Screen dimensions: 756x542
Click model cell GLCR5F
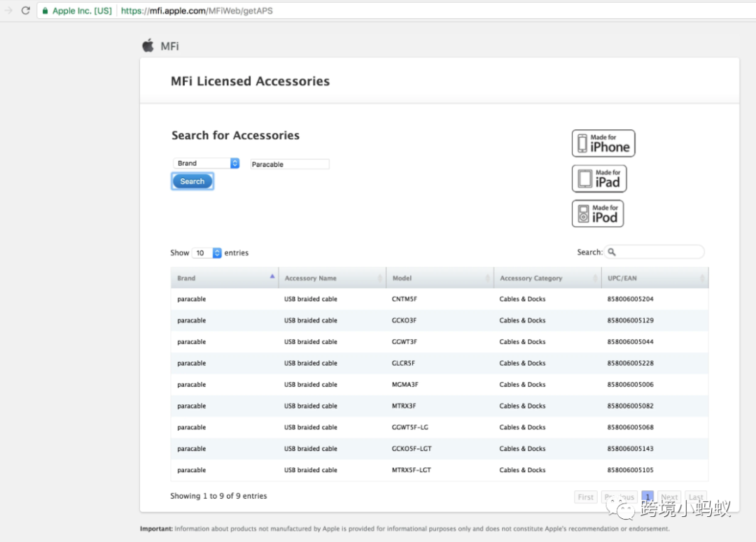[x=403, y=363]
